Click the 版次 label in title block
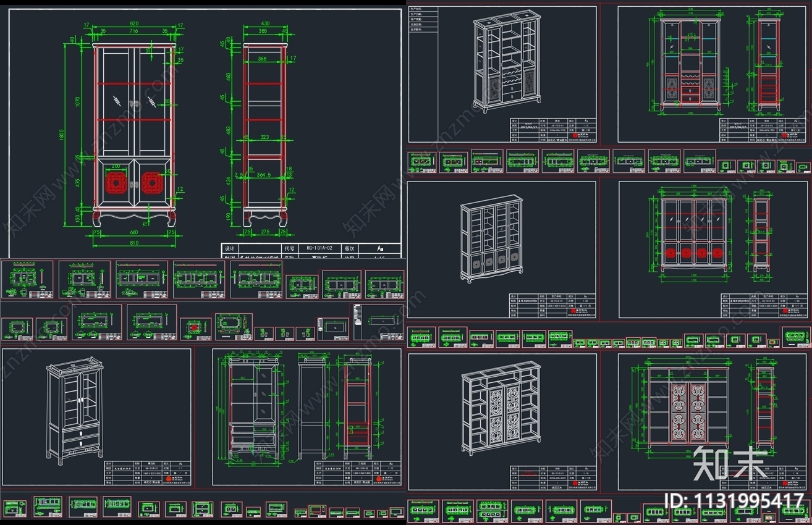The height and width of the screenshot is (525, 812). click(x=349, y=248)
